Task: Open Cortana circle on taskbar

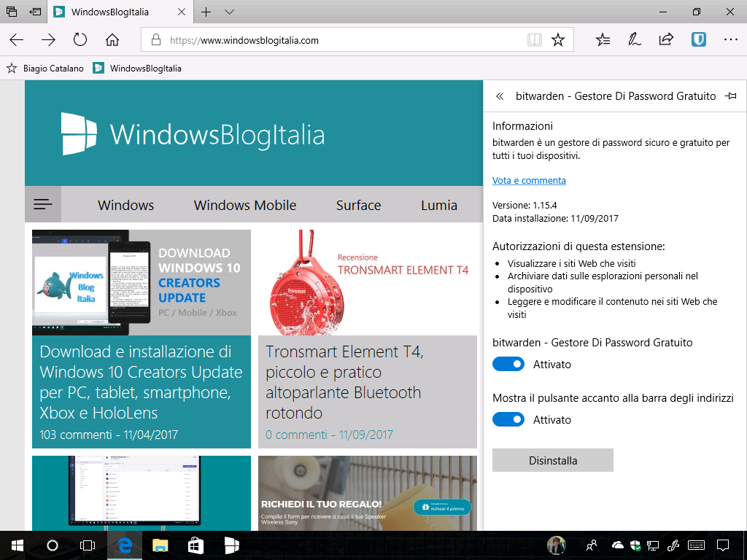Action: point(53,545)
